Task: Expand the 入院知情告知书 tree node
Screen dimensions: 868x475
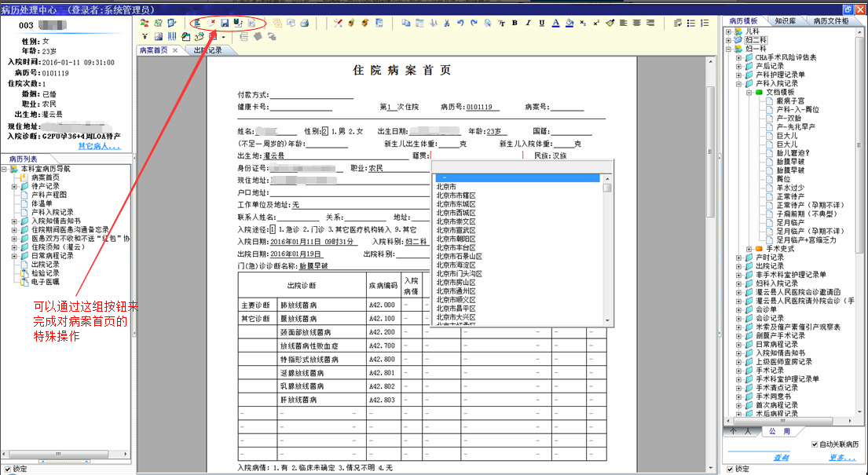Action: [14, 221]
